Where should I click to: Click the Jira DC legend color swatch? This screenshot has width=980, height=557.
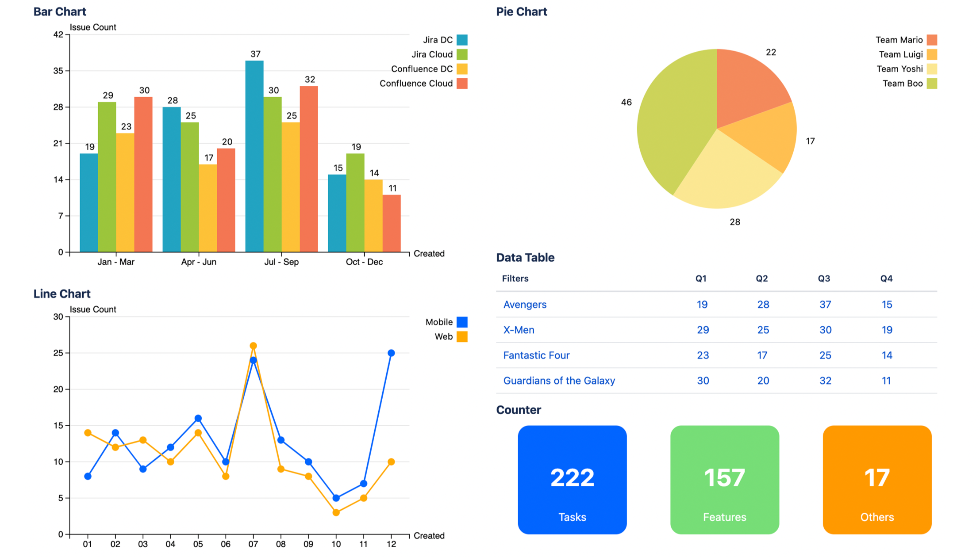pos(462,40)
